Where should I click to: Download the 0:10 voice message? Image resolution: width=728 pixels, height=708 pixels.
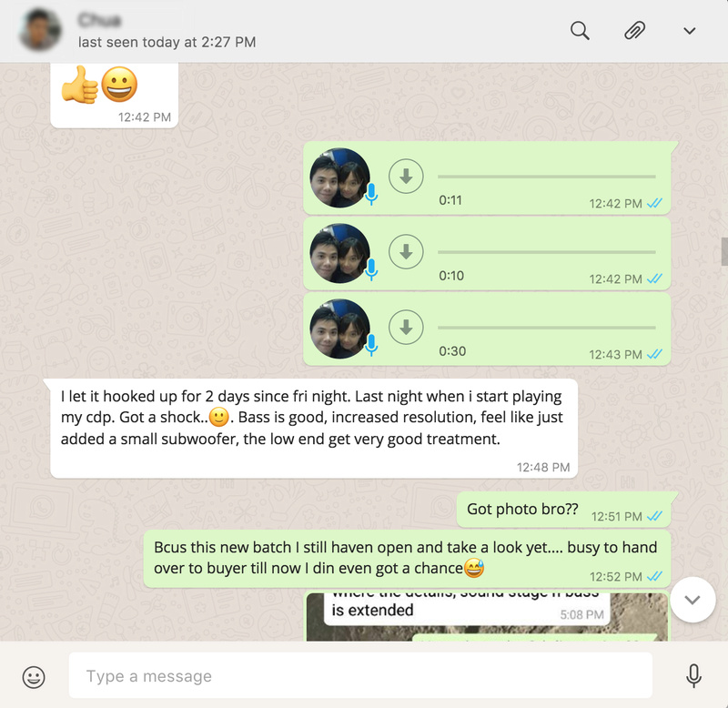coord(406,252)
